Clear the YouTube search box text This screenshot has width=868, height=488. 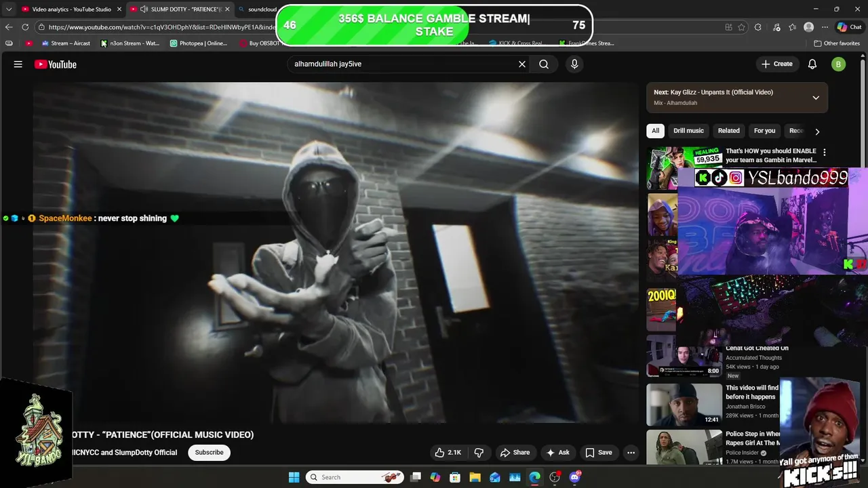[522, 64]
